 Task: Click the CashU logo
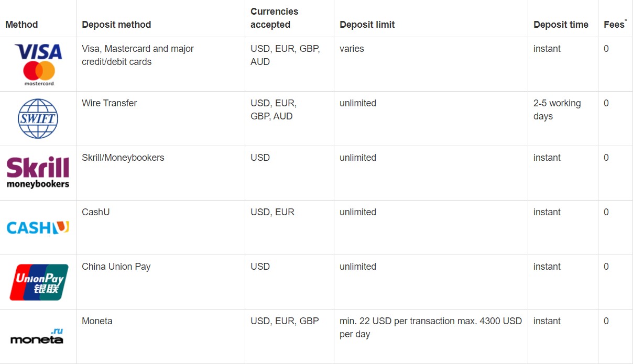(38, 227)
